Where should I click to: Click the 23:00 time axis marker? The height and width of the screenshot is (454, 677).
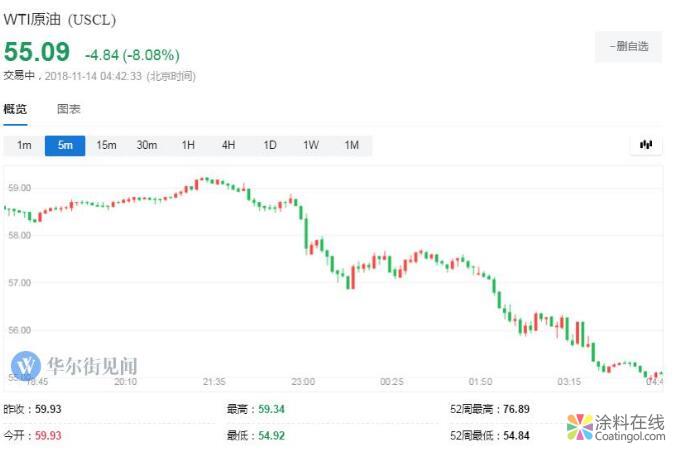(303, 381)
